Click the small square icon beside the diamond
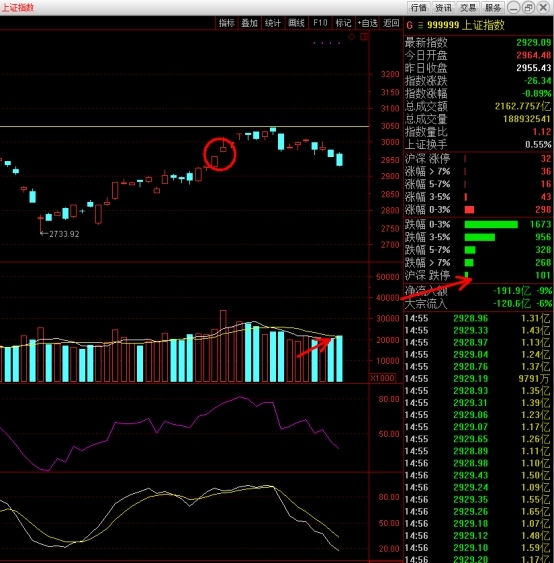The height and width of the screenshot is (563, 554). [x=364, y=37]
